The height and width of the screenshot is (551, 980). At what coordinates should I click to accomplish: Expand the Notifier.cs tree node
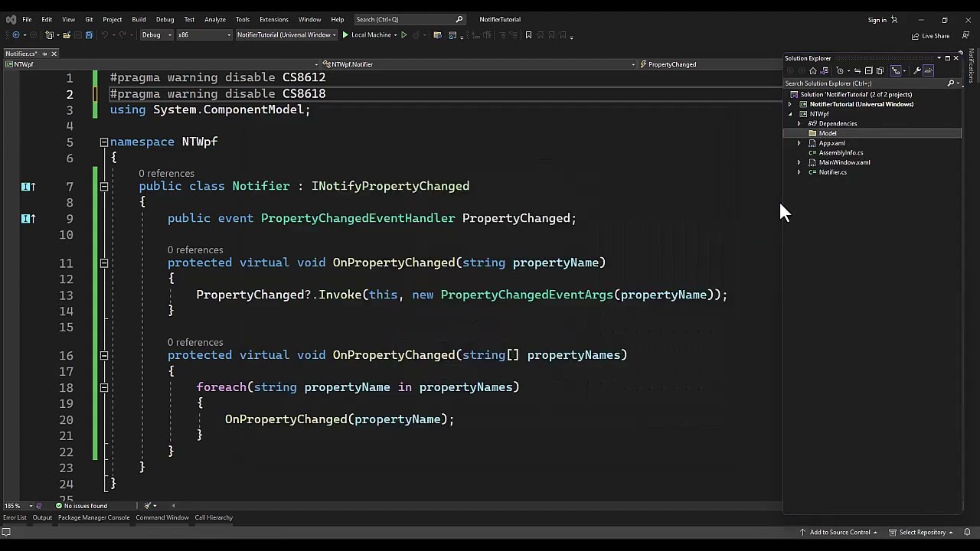click(x=799, y=172)
